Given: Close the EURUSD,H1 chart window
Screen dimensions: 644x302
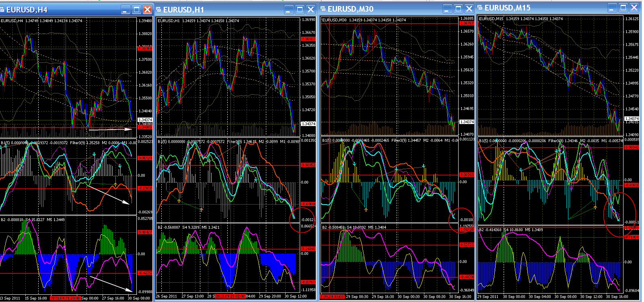Looking at the screenshot, I should pos(311,10).
